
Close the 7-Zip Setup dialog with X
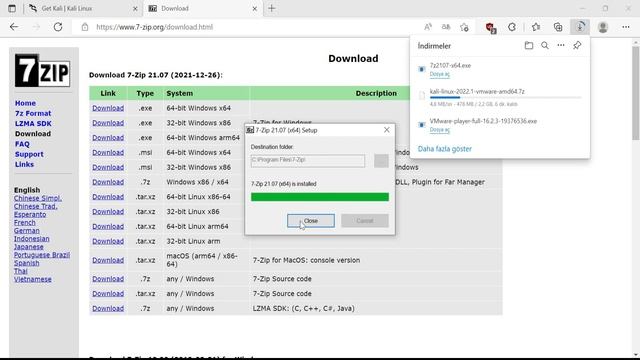387,130
